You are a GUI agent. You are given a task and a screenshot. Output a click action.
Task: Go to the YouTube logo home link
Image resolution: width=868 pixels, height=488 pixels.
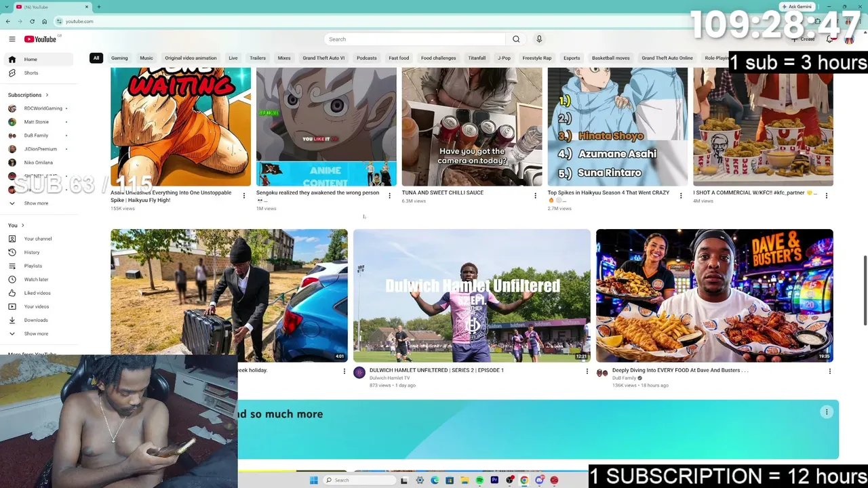click(41, 39)
